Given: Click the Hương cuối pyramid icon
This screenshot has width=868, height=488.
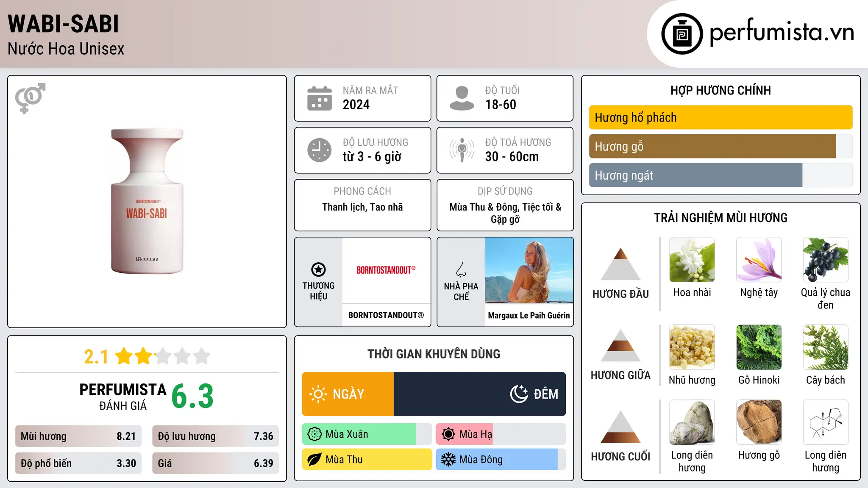Looking at the screenshot, I should pyautogui.click(x=620, y=427).
